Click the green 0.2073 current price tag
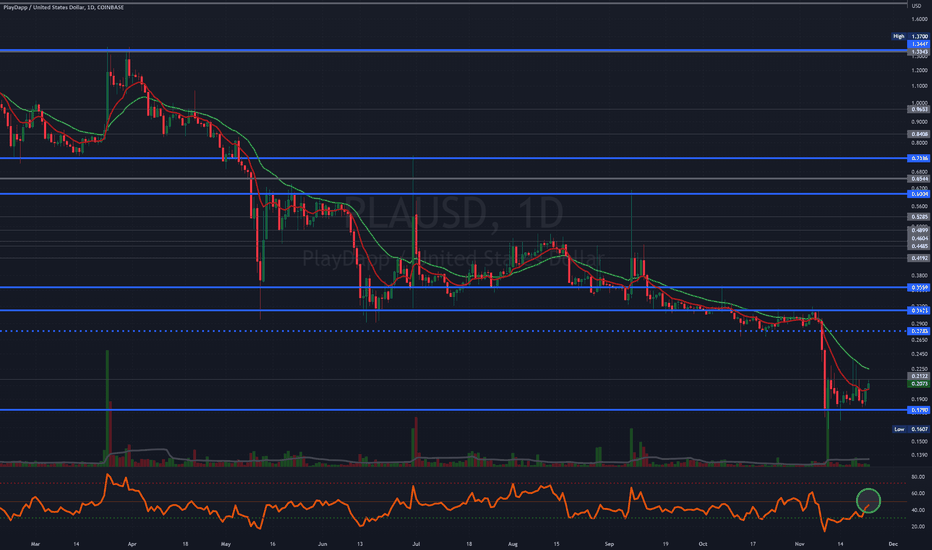The width and height of the screenshot is (932, 550). tap(919, 384)
